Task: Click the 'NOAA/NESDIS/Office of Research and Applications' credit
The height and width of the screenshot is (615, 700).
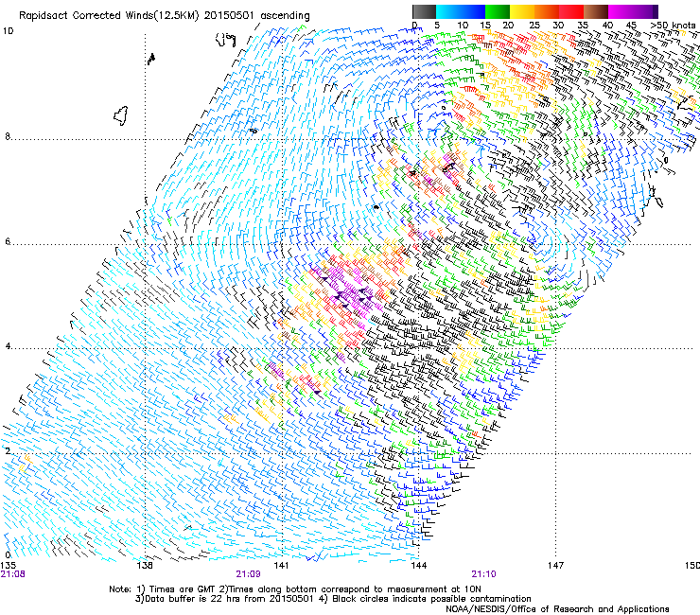Action: 557,609
